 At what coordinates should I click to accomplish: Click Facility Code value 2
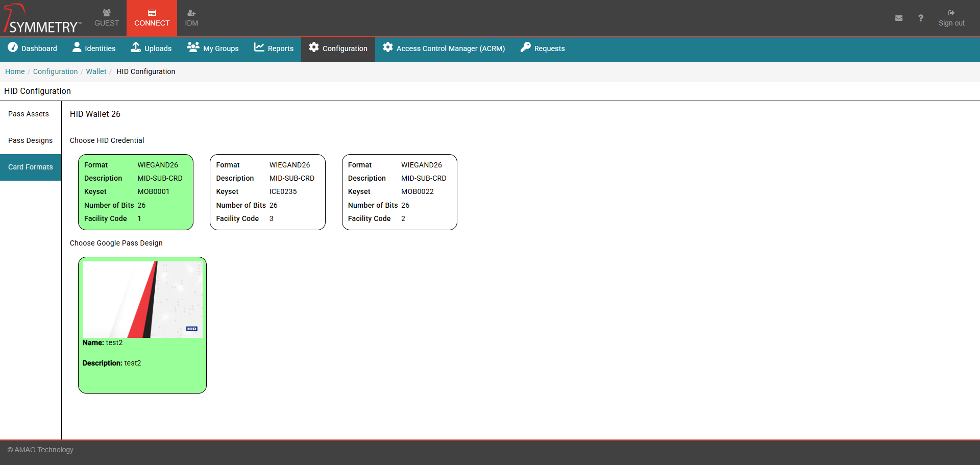coord(403,218)
